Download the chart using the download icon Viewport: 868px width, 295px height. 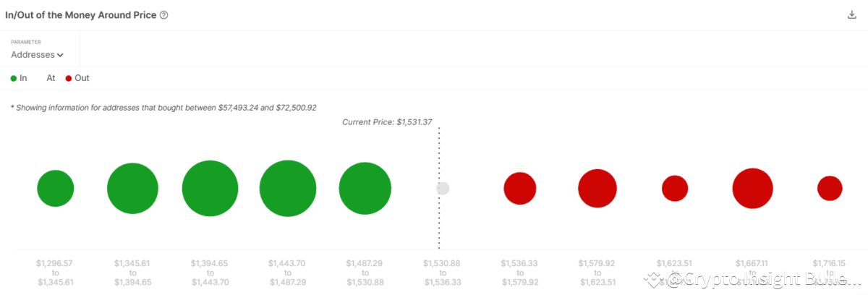(x=851, y=15)
